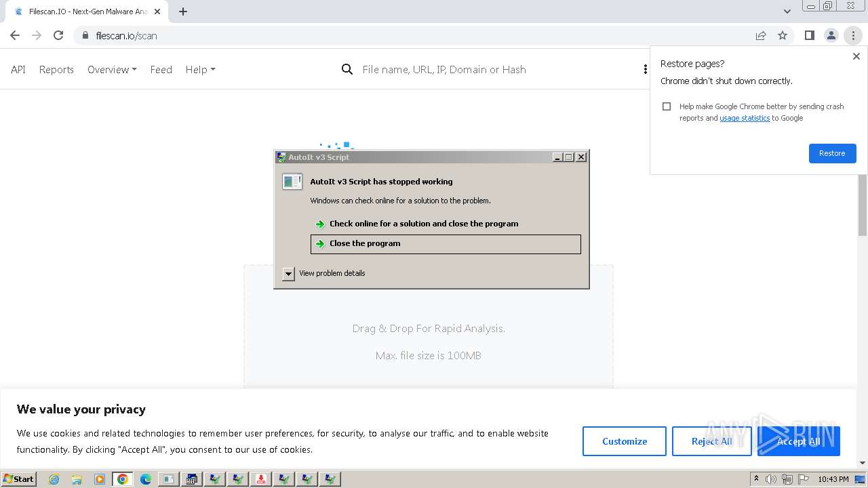Show hidden tray icons arrow
The width and height of the screenshot is (868, 488).
coord(756,479)
